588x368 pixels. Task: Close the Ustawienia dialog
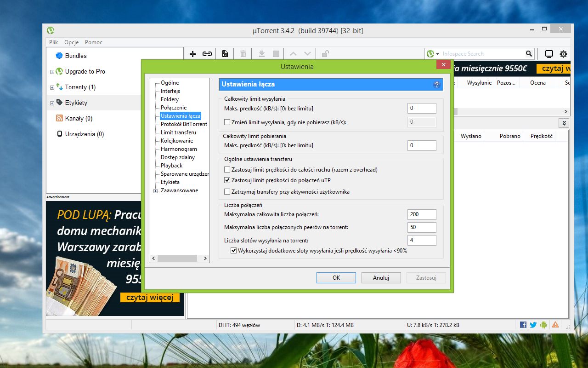443,65
